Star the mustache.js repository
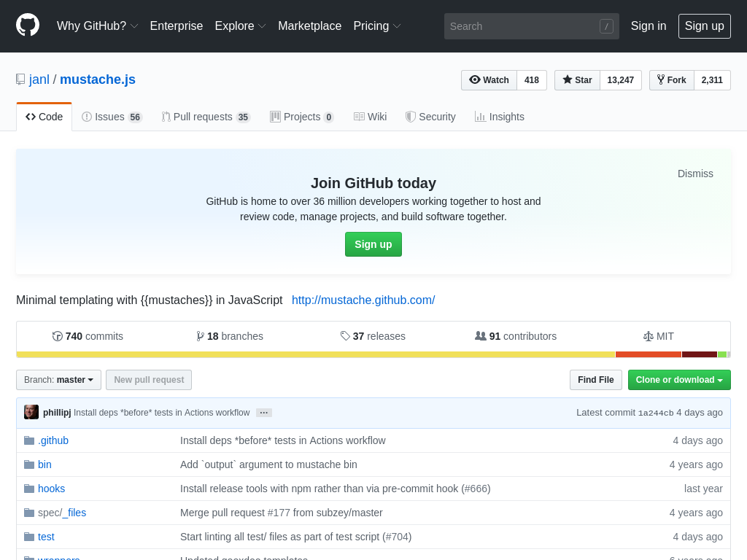This screenshot has height=560, width=747. click(x=577, y=80)
